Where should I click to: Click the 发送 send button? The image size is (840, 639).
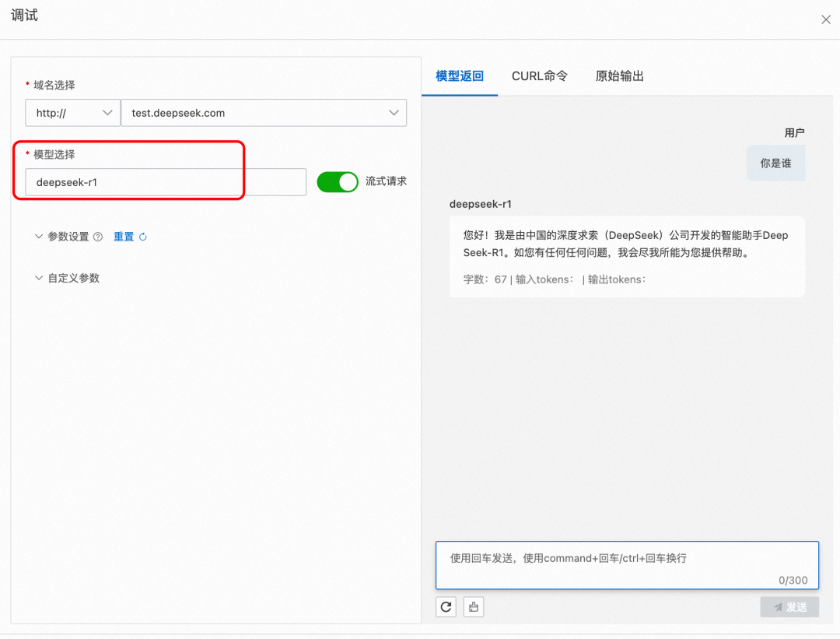789,606
